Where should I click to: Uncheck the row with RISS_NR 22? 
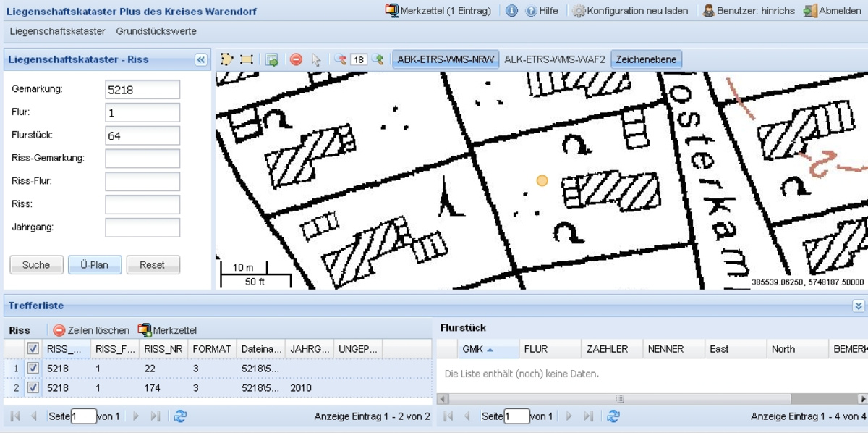[x=33, y=369]
